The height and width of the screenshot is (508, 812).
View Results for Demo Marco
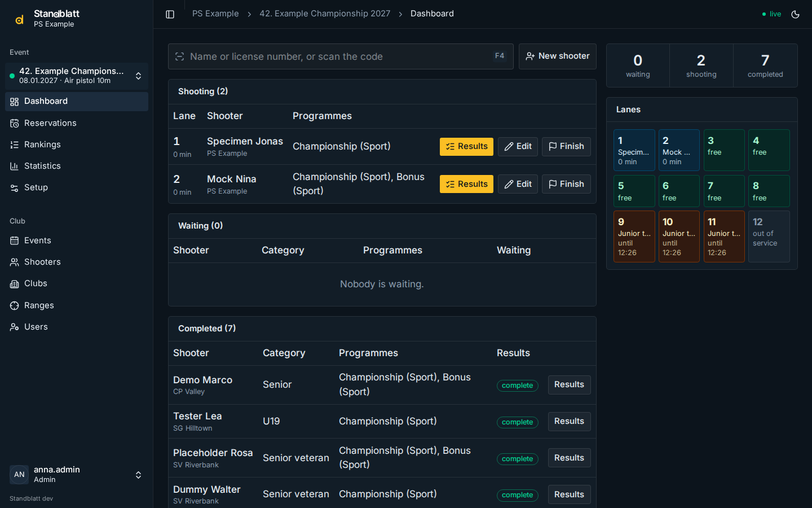point(570,385)
